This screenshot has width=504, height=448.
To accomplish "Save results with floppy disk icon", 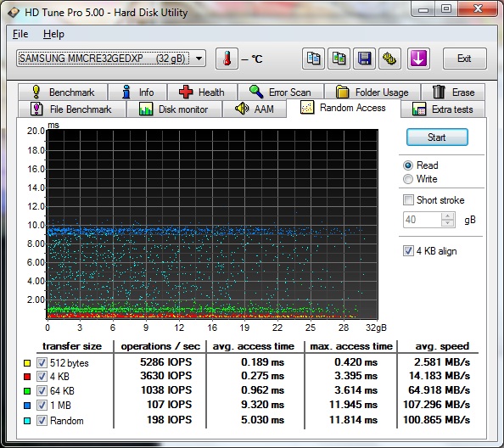I will pyautogui.click(x=364, y=59).
